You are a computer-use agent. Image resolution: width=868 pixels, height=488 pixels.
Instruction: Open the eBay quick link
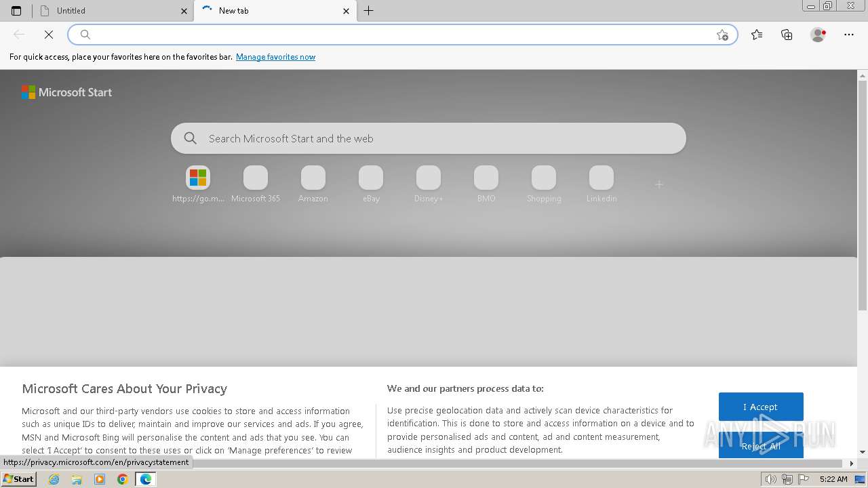[x=371, y=184]
